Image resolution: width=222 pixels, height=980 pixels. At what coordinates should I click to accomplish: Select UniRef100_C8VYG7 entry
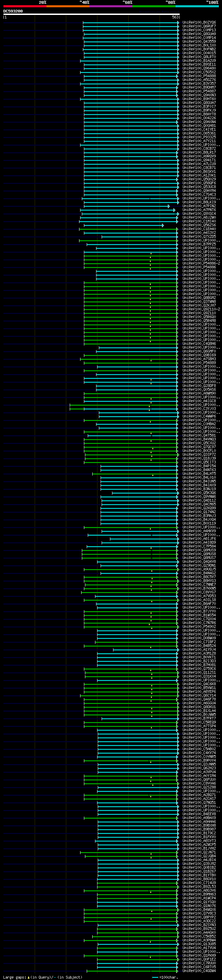click(x=199, y=592)
